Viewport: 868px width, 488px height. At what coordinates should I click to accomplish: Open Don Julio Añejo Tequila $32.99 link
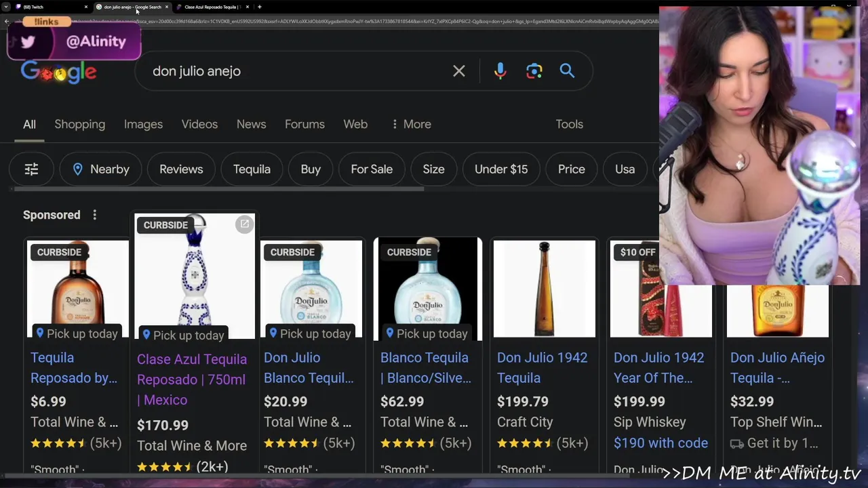point(777,367)
